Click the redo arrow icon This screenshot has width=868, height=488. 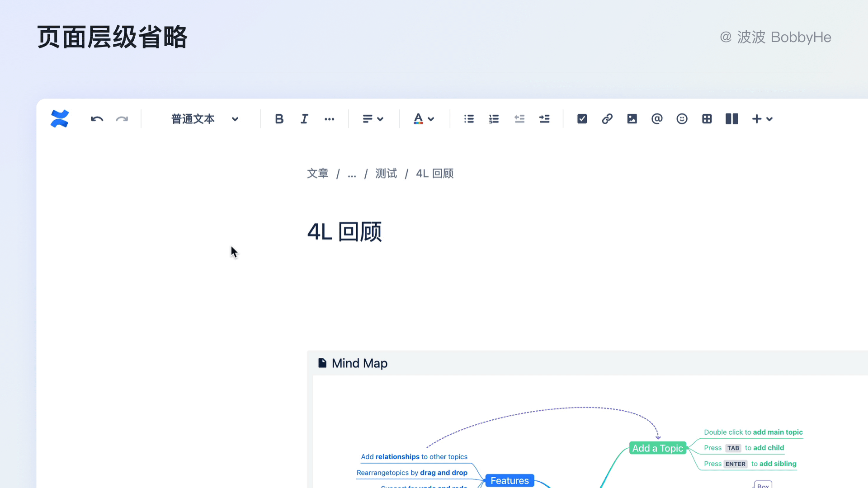(x=122, y=119)
